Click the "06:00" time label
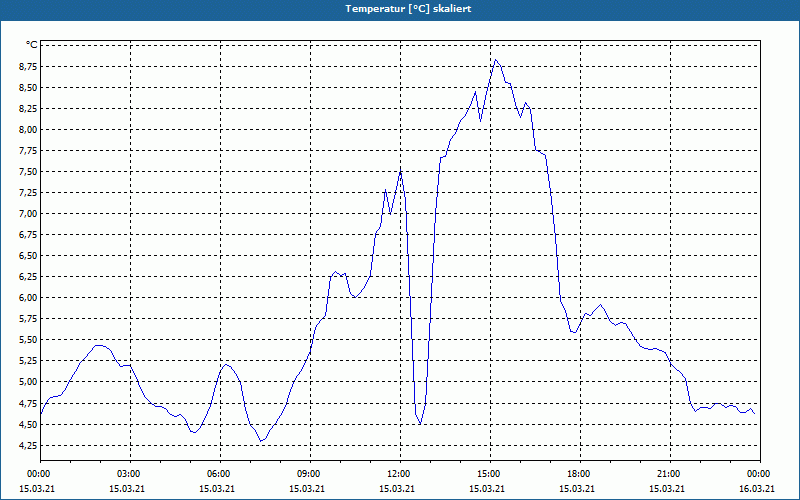800x500 pixels. (x=218, y=474)
